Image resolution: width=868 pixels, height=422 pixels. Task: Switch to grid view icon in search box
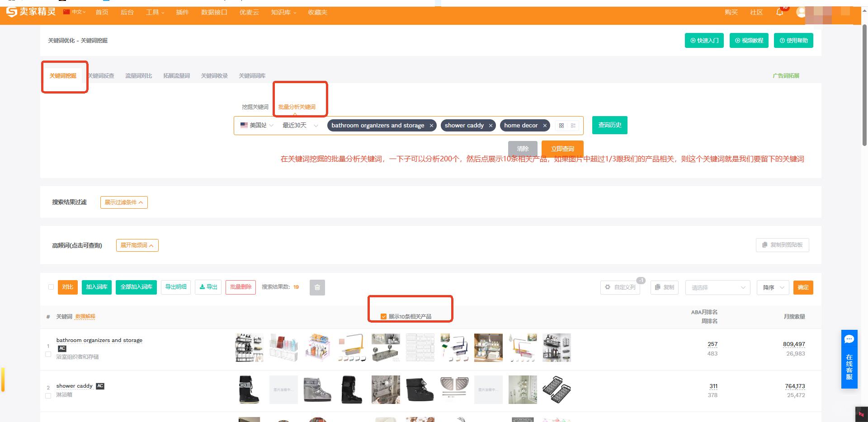tap(561, 126)
